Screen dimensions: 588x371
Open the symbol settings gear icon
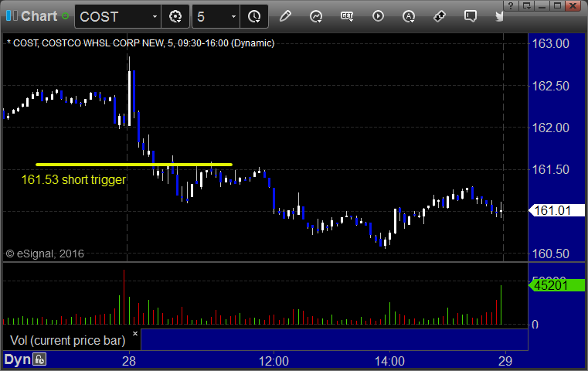pos(175,16)
